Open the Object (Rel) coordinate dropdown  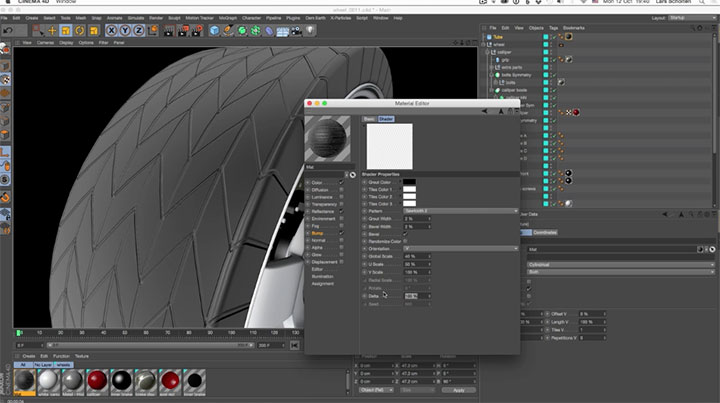376,390
